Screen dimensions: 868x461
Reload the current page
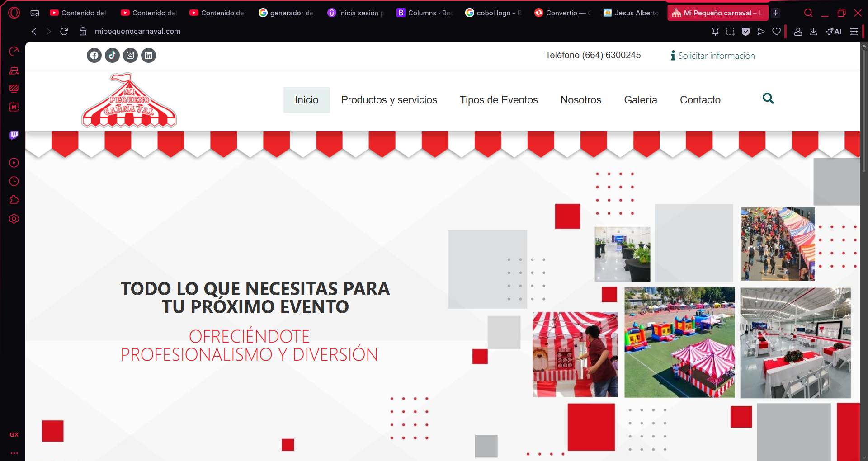64,32
